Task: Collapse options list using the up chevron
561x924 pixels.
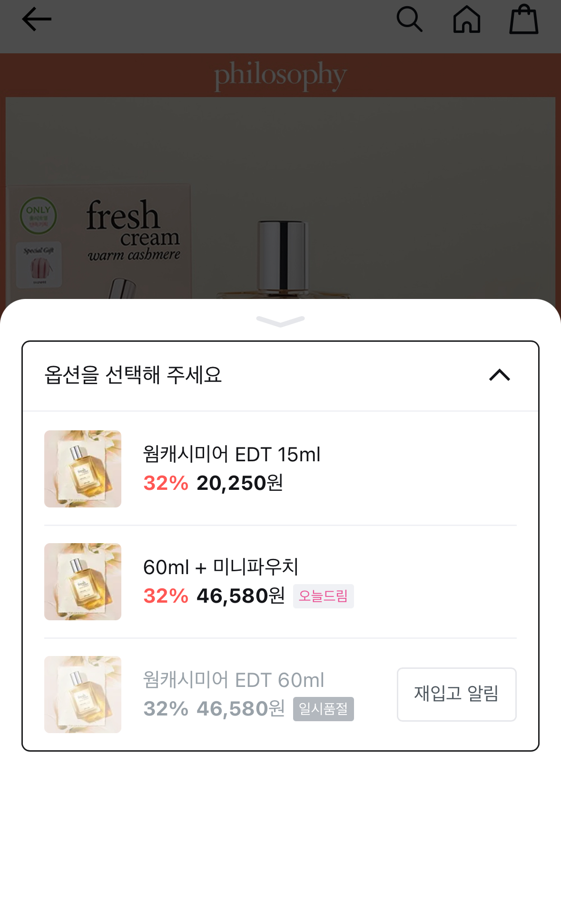Action: (500, 375)
